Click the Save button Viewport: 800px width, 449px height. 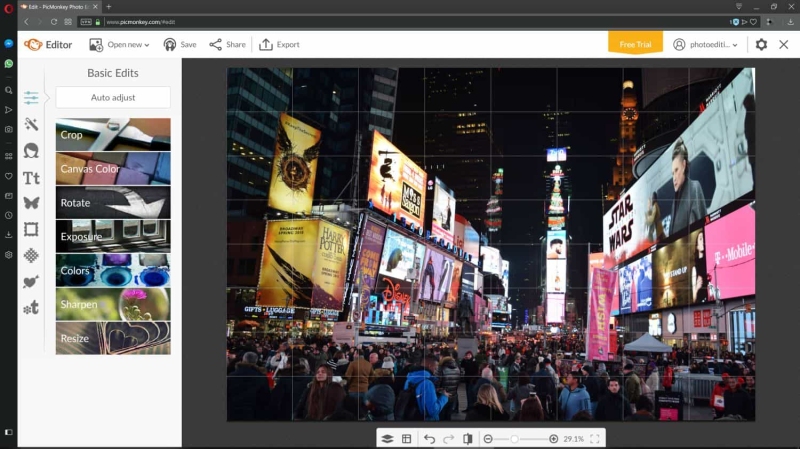point(180,44)
